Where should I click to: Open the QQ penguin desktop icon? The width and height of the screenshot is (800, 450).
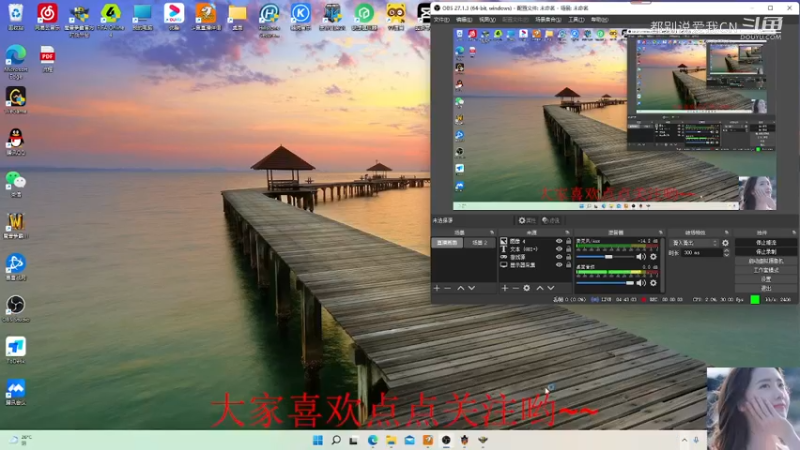coord(16,141)
